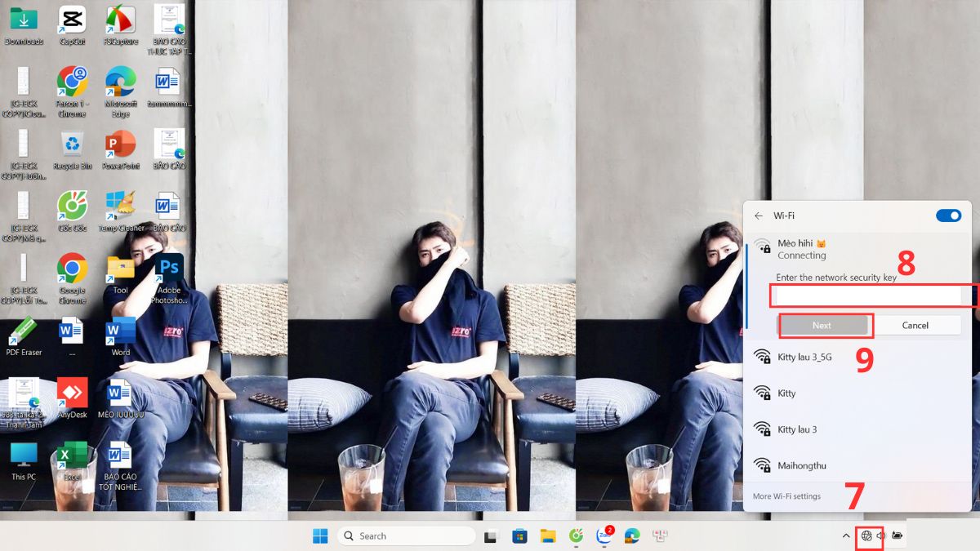Launch CapCut from the desktop

(x=72, y=24)
